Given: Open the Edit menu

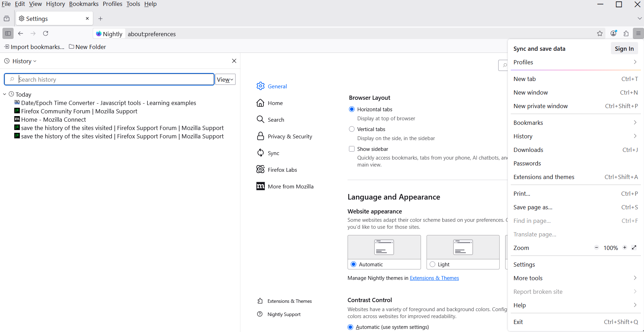Looking at the screenshot, I should tap(20, 4).
